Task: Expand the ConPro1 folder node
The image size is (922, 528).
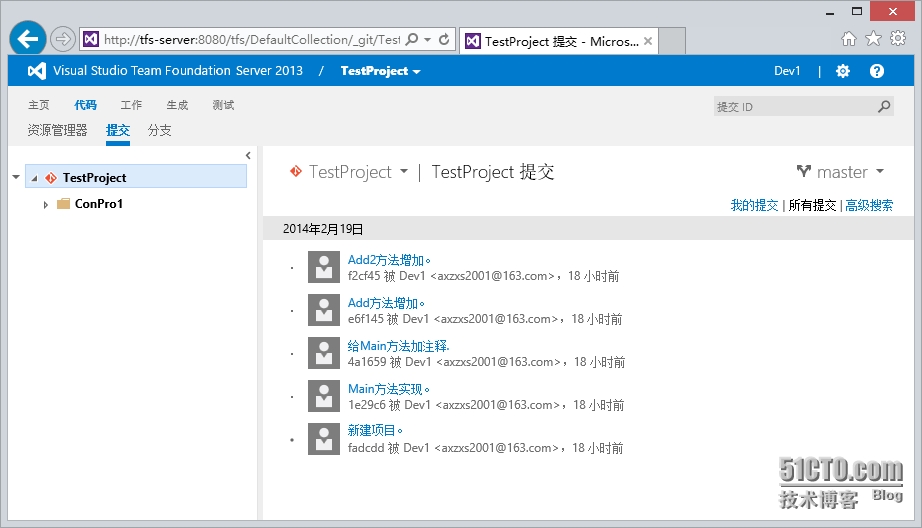Action: pyautogui.click(x=45, y=205)
